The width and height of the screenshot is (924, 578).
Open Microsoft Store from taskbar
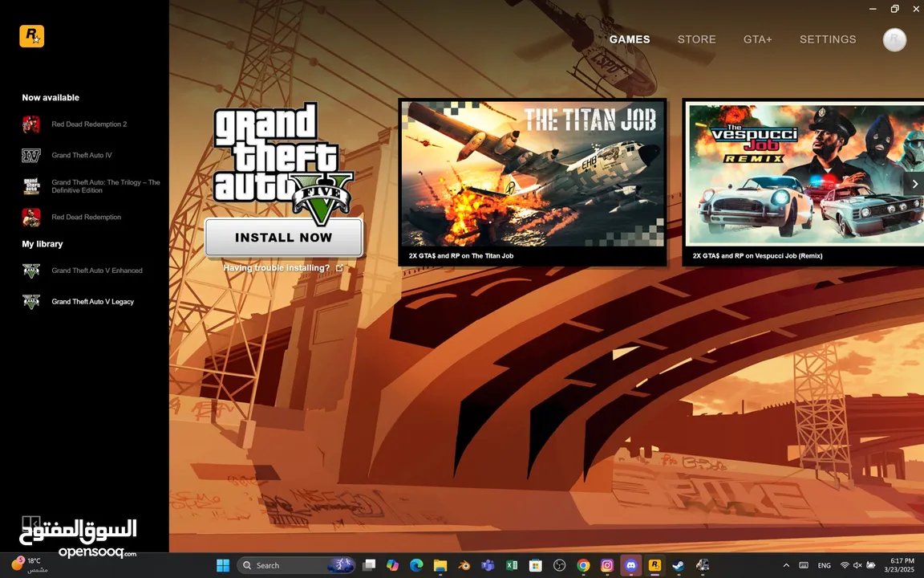pos(535,566)
